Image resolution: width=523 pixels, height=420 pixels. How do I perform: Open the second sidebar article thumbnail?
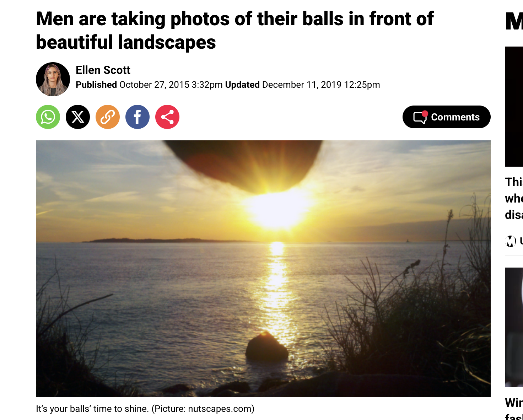pyautogui.click(x=514, y=327)
